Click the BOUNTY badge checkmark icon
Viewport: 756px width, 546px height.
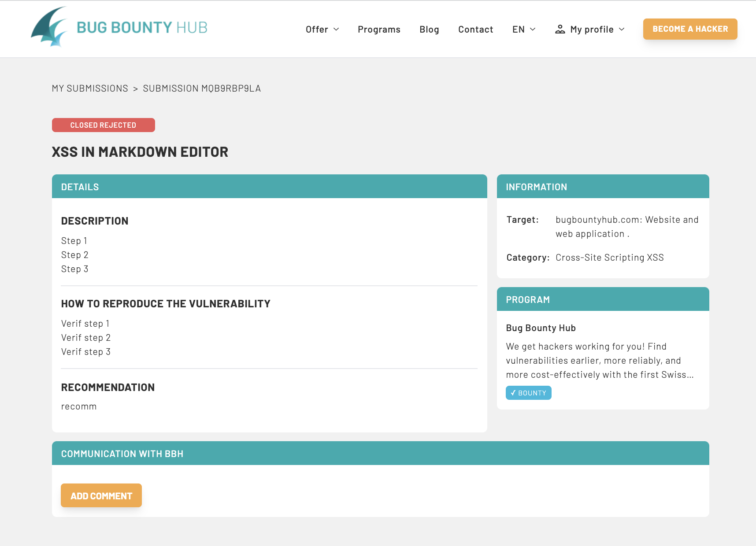coord(513,393)
